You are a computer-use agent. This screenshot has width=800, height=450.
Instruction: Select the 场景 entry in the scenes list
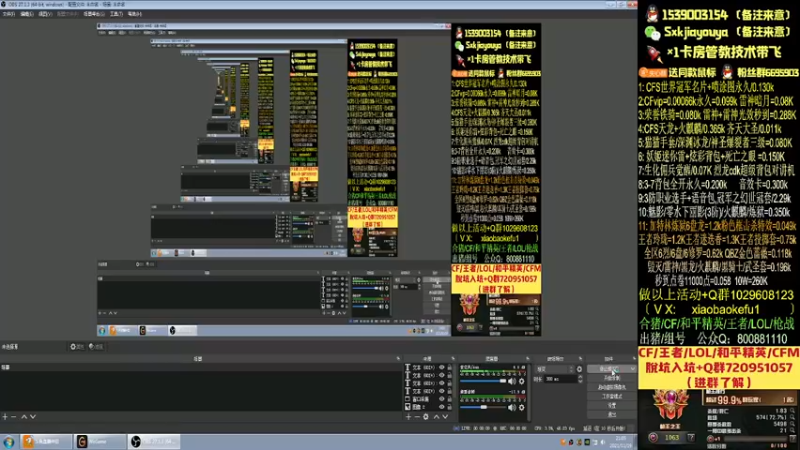pyautogui.click(x=199, y=367)
